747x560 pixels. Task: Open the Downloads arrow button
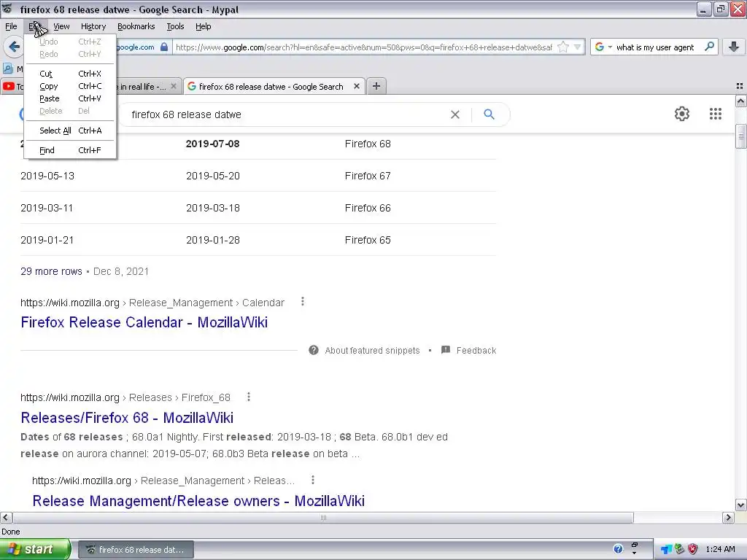click(734, 47)
